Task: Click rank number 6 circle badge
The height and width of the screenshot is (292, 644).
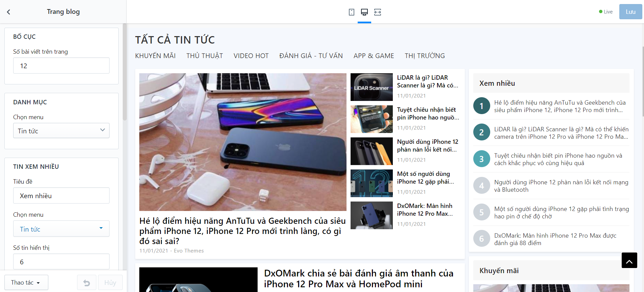Action: click(481, 239)
